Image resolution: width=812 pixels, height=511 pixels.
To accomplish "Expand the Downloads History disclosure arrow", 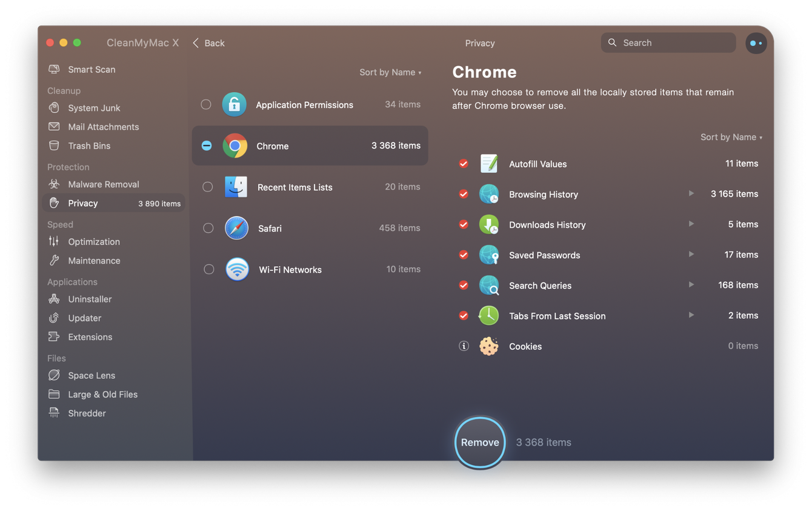I will click(x=691, y=224).
